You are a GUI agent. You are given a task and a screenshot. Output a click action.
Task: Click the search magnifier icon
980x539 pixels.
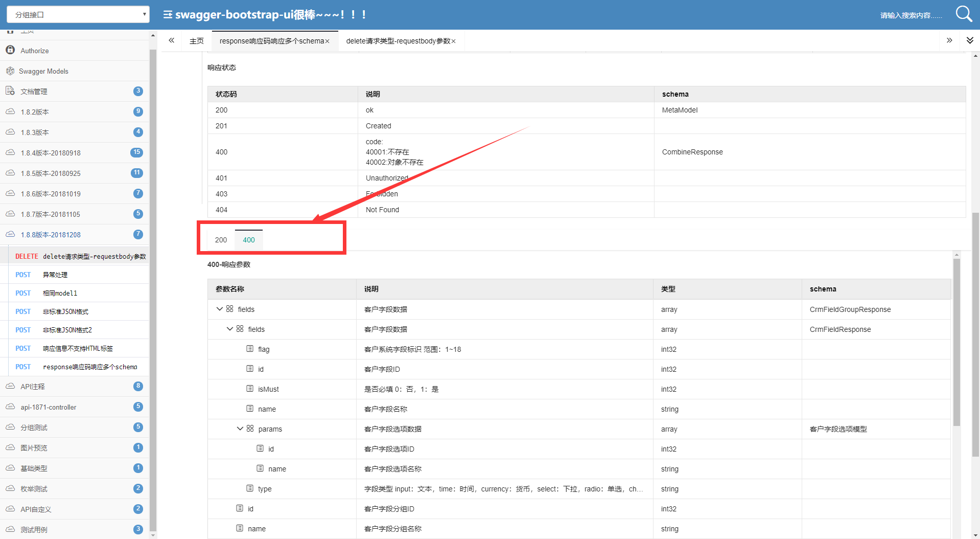(x=964, y=14)
